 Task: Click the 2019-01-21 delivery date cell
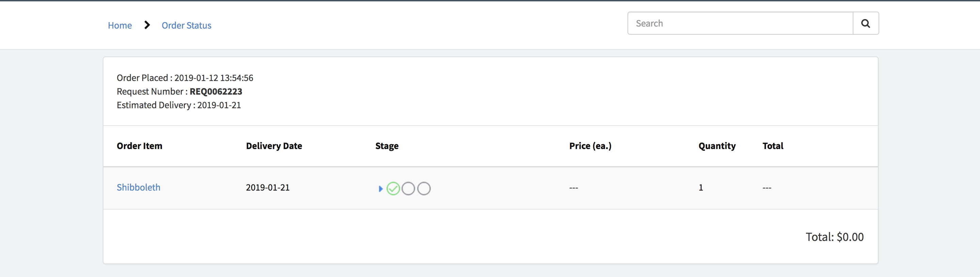click(x=267, y=188)
